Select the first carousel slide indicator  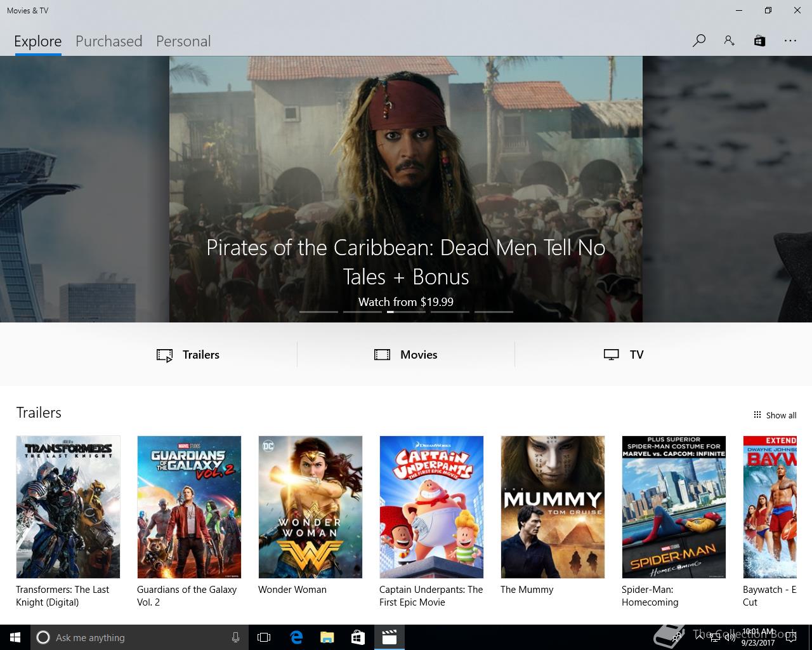point(318,312)
